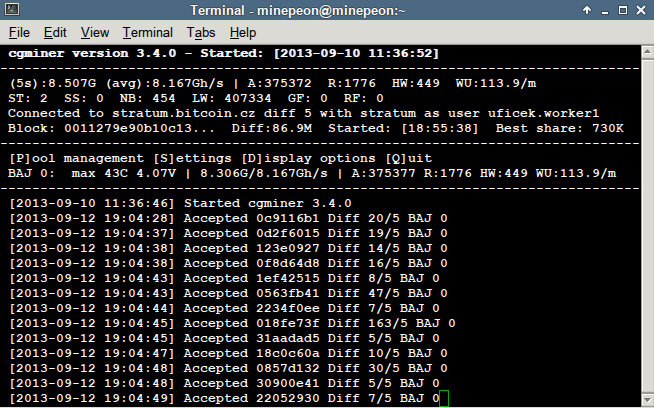The width and height of the screenshot is (654, 408).
Task: Click the green terminal cursor block
Action: [444, 399]
